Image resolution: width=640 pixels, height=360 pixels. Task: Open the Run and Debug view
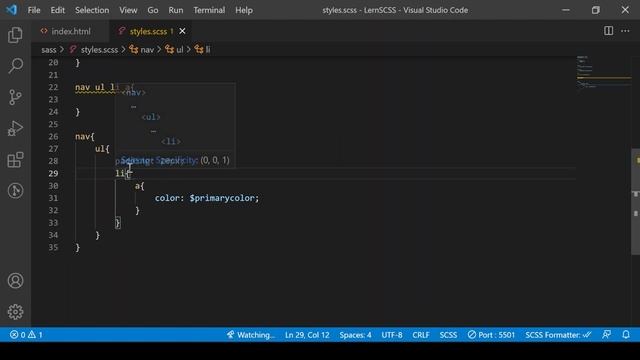coord(15,128)
